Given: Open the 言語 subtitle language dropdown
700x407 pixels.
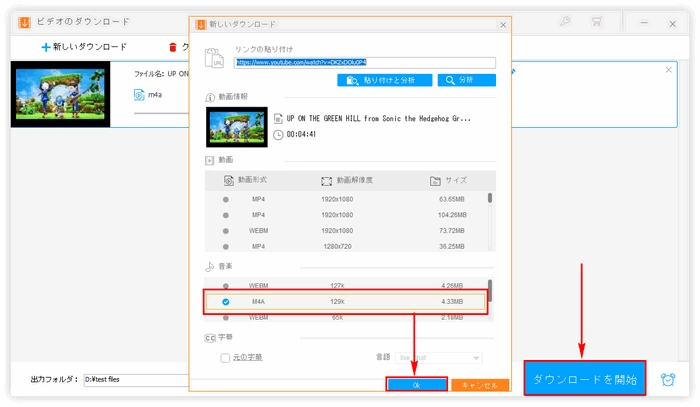Looking at the screenshot, I should tap(442, 357).
